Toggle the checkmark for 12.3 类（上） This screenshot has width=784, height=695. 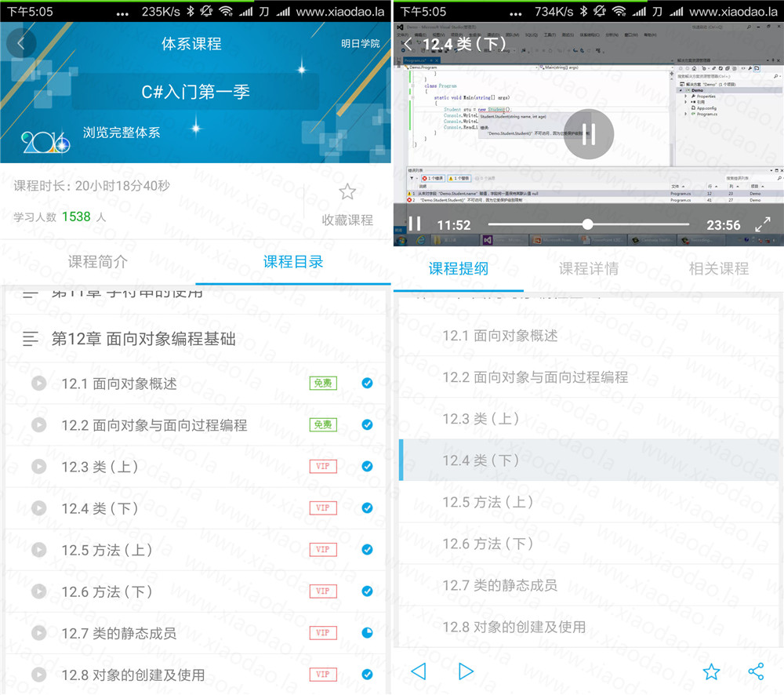367,467
